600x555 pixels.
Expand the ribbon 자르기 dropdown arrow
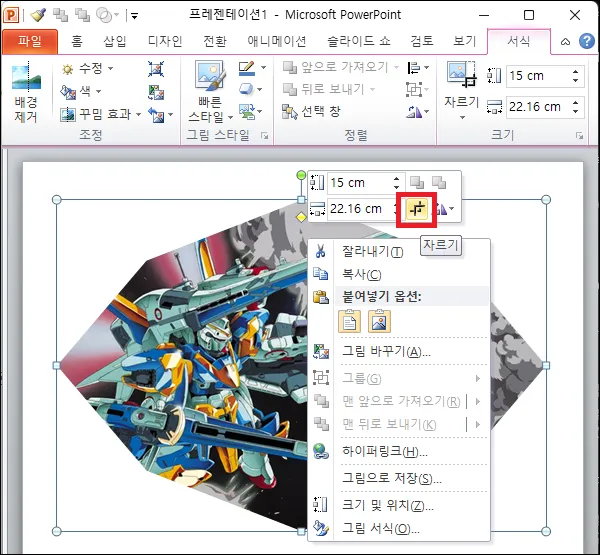462,117
